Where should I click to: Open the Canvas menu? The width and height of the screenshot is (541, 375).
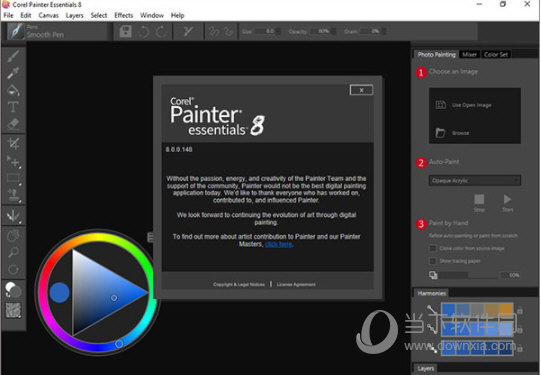pyautogui.click(x=48, y=15)
